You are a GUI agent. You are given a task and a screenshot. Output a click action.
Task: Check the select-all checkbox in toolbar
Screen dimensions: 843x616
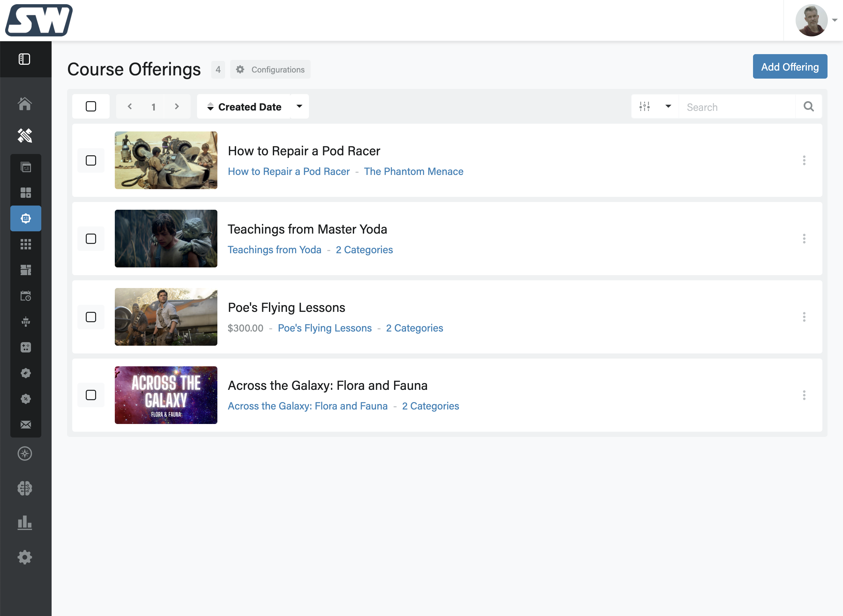click(91, 107)
